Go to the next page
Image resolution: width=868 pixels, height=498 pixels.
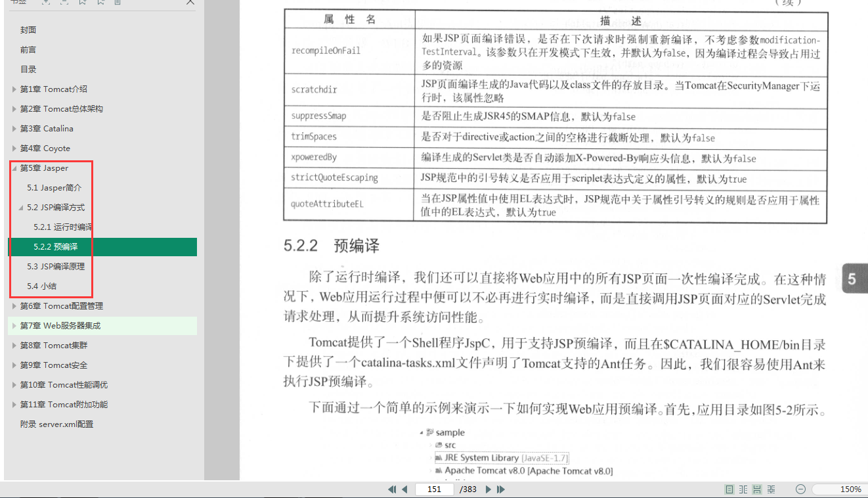[488, 489]
